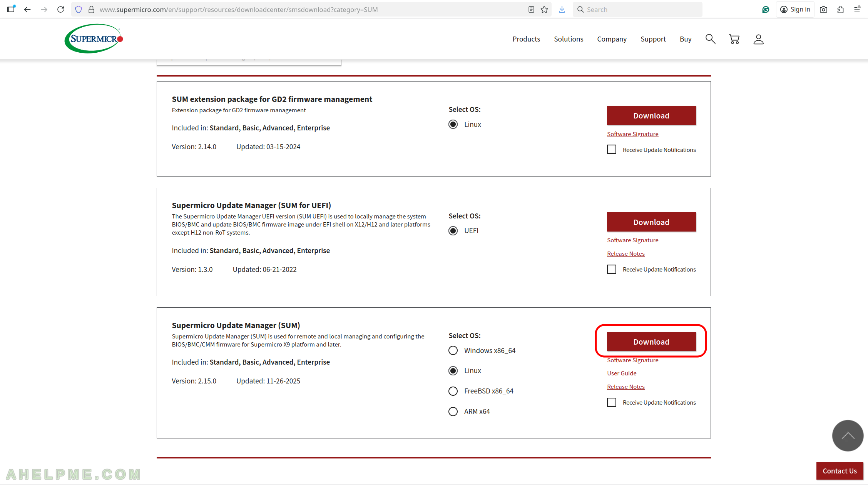
Task: Open browser downloads arrow icon
Action: tap(562, 10)
